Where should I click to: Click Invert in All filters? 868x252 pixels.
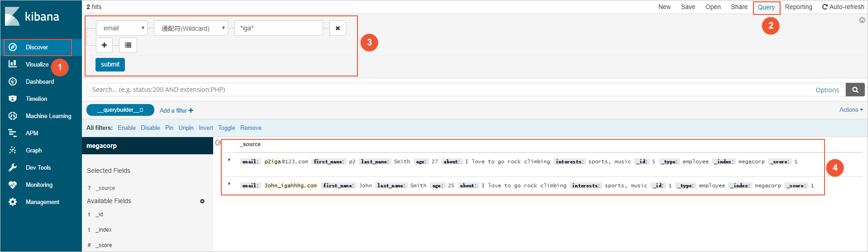pos(206,128)
